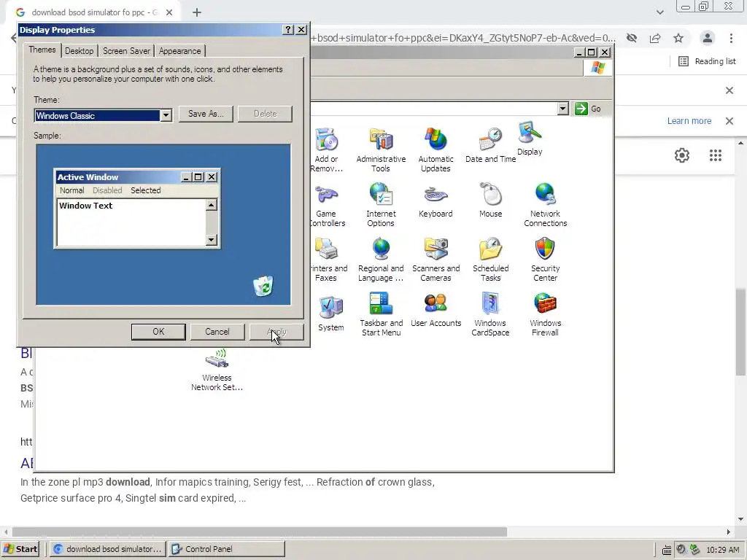Select Chrome taskbar button download bsod

coord(108,549)
